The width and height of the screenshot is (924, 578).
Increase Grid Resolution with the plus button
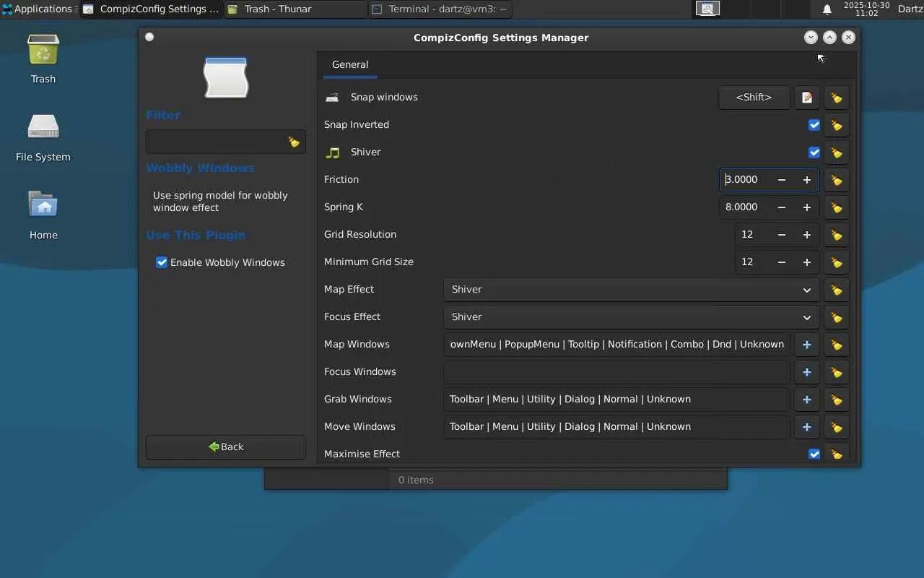click(x=806, y=235)
